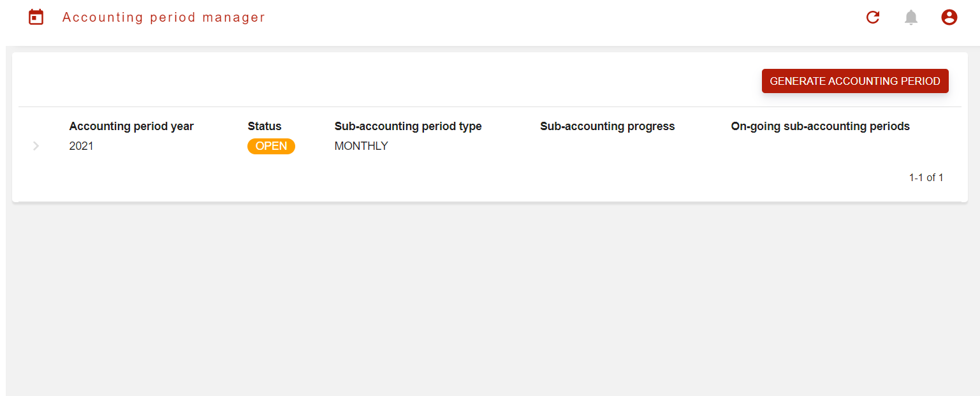This screenshot has width=980, height=396.
Task: Click the On-going sub-accounting periods header
Action: point(820,126)
